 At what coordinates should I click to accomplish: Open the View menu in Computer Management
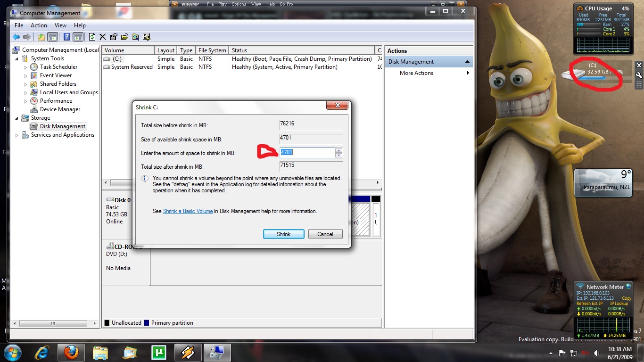point(60,25)
